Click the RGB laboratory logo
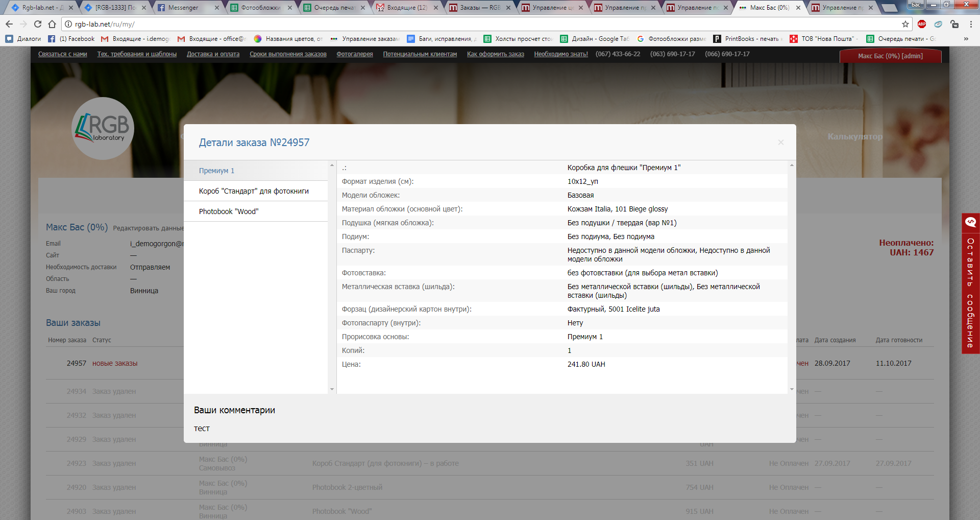The height and width of the screenshot is (520, 980). coord(103,128)
